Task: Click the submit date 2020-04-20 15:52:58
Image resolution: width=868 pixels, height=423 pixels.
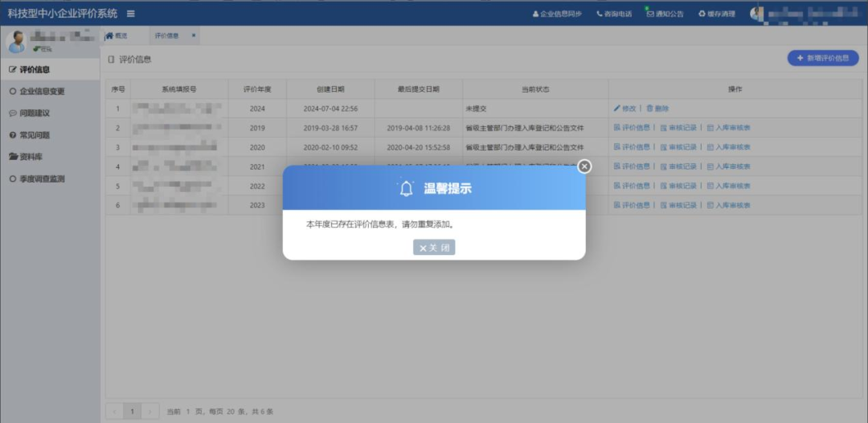Action: (x=419, y=147)
